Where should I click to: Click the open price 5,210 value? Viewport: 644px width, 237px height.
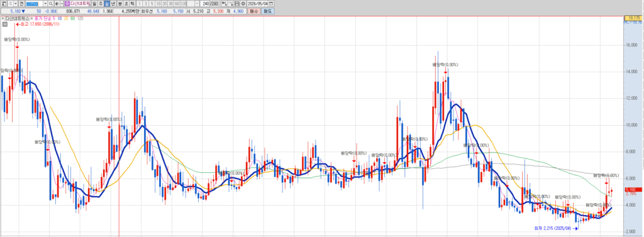pyautogui.click(x=198, y=11)
